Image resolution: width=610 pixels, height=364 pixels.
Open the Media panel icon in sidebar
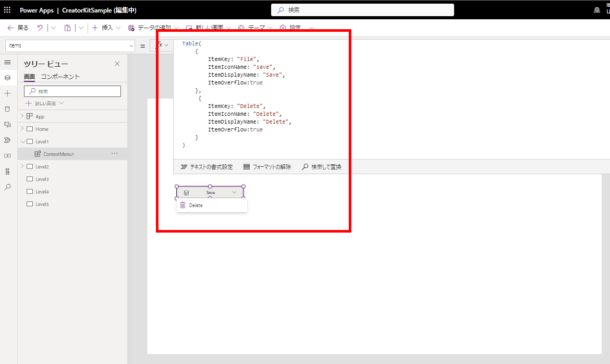(7, 124)
